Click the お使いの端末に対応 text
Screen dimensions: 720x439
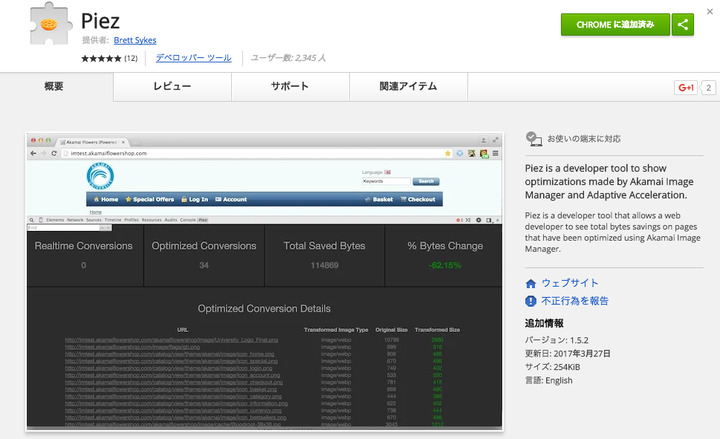(x=584, y=139)
